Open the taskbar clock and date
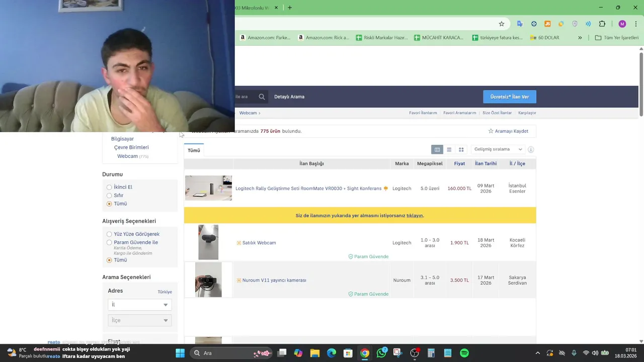 626,353
